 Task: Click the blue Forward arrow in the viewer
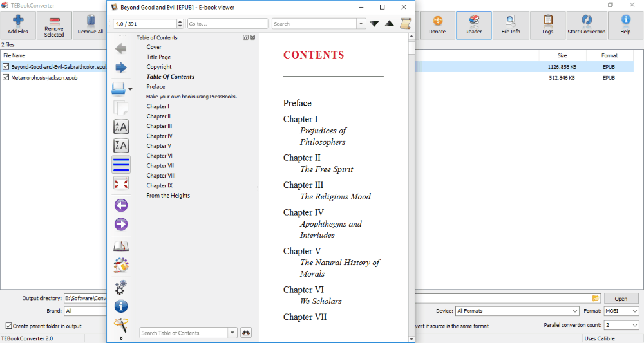coord(121,68)
